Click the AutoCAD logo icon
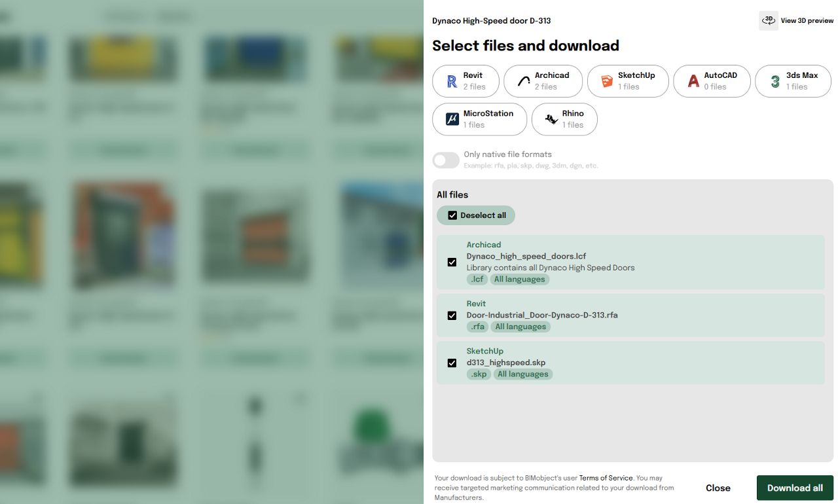This screenshot has height=504, width=838. point(693,81)
